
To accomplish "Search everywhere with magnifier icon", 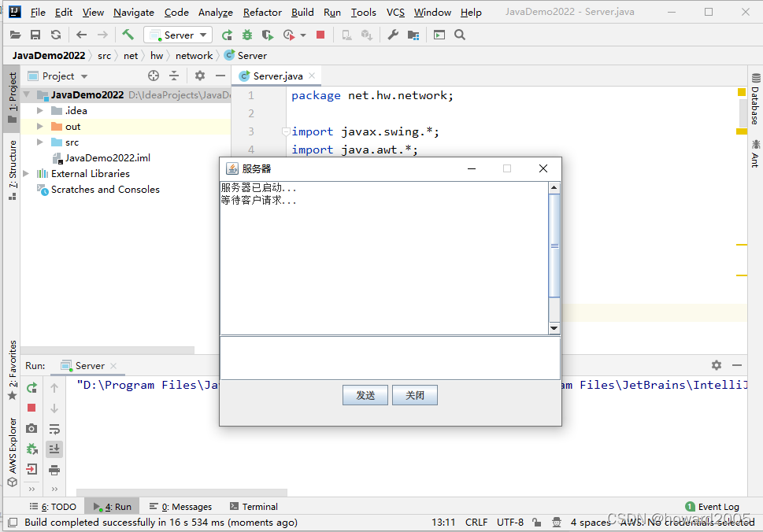I will (x=459, y=35).
